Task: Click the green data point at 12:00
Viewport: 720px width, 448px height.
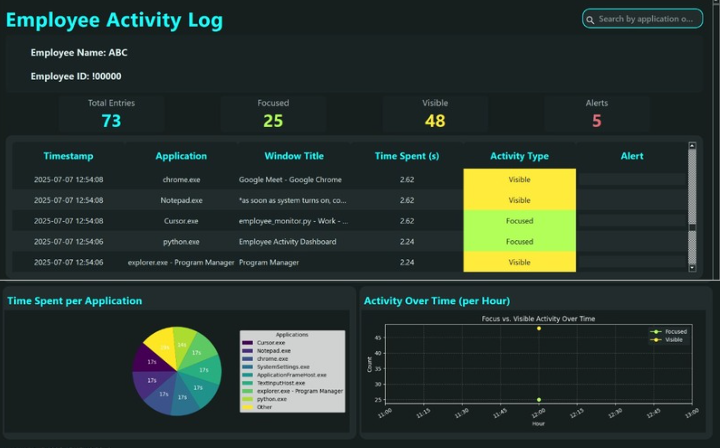Action: 539,399
